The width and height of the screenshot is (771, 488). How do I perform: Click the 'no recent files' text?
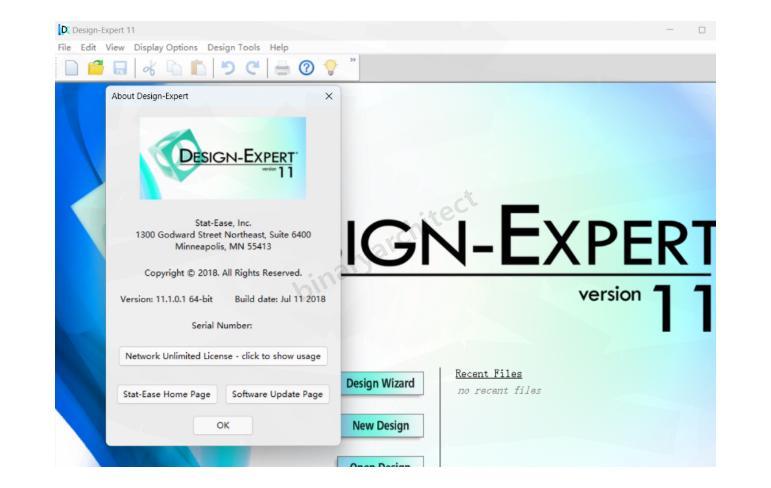pos(499,391)
